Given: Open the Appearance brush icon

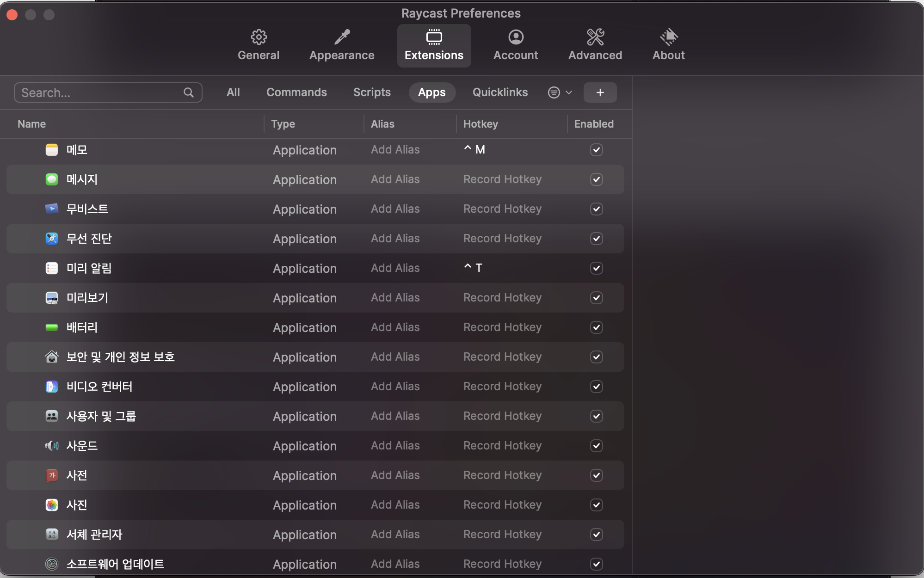Looking at the screenshot, I should pyautogui.click(x=342, y=37).
